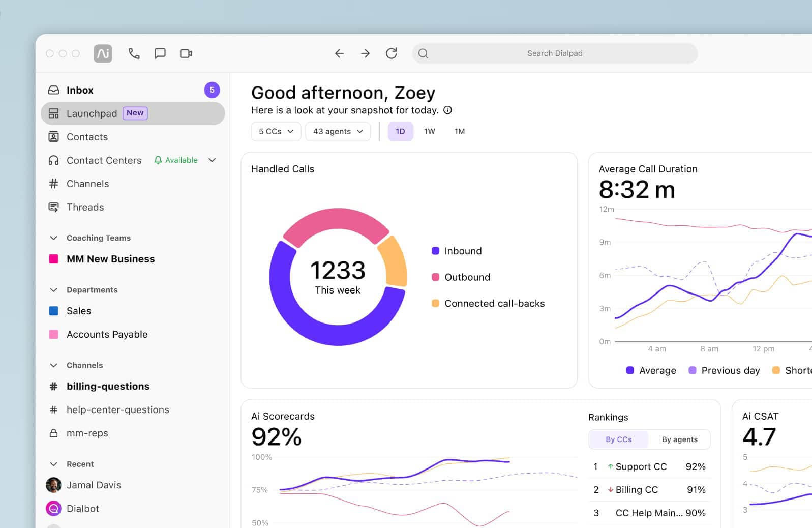This screenshot has width=812, height=528.
Task: Collapse the Coaching Teams section
Action: click(x=53, y=238)
